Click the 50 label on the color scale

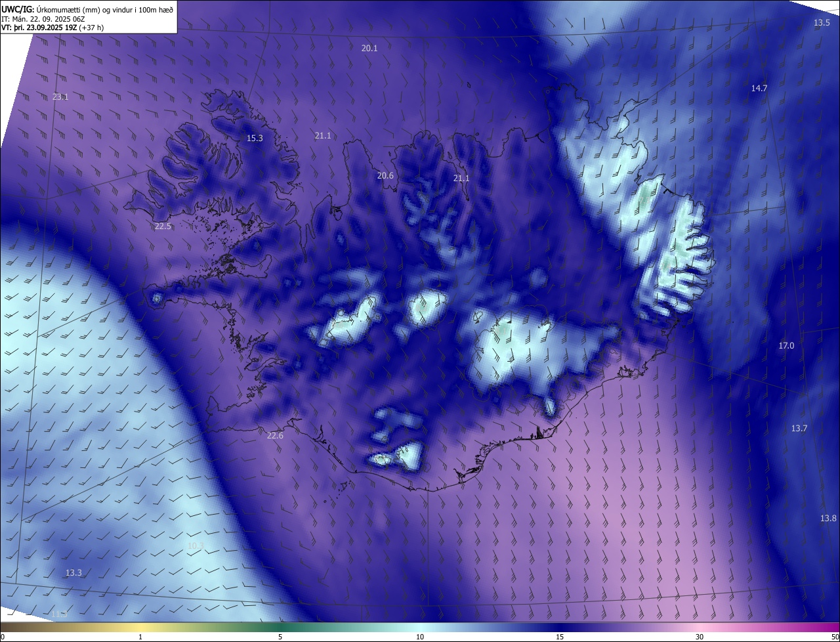[835, 637]
